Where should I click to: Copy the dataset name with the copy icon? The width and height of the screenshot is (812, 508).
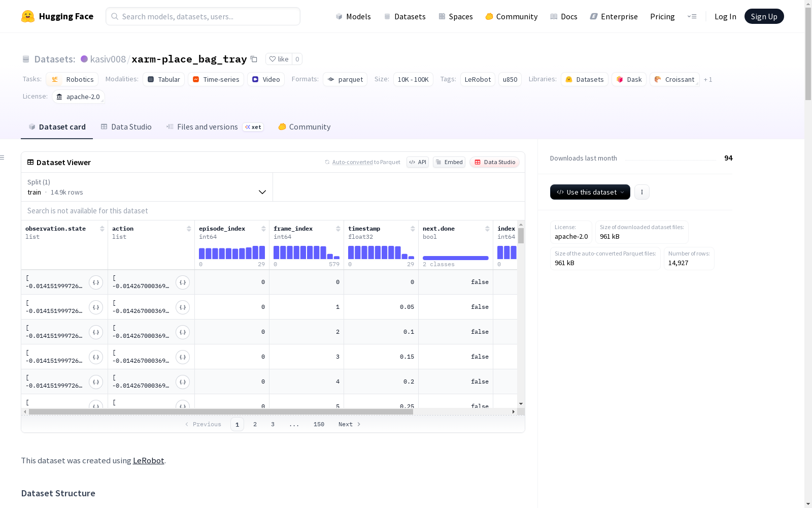(x=254, y=59)
